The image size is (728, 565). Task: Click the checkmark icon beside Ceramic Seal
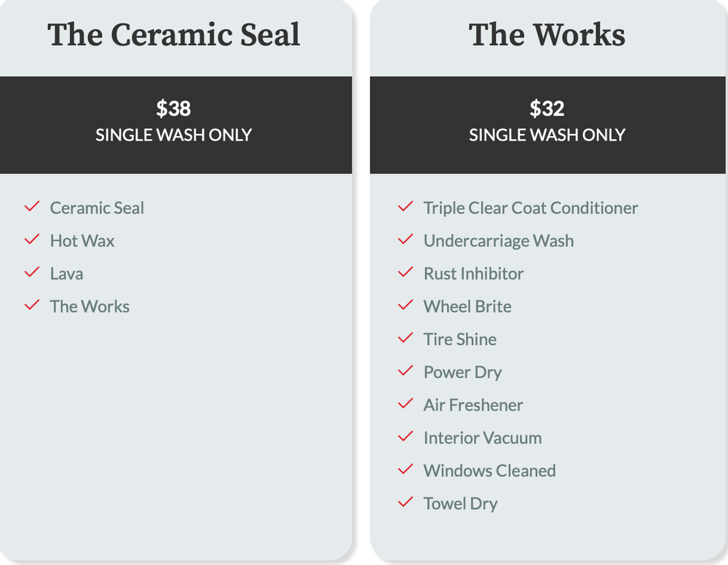pyautogui.click(x=31, y=208)
